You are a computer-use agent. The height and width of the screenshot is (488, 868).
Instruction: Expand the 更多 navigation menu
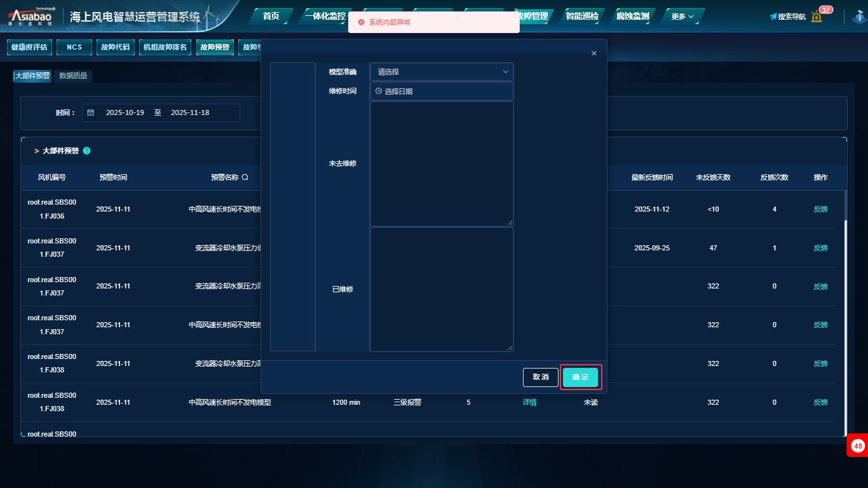point(682,17)
